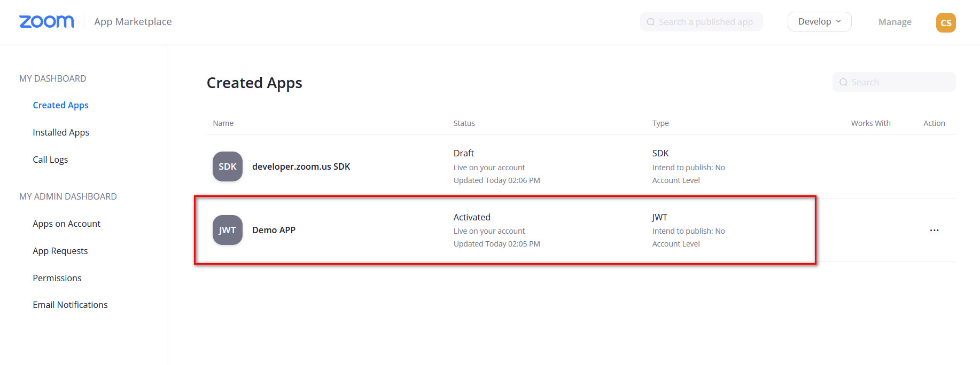Open Call Logs in the sidebar

[50, 160]
